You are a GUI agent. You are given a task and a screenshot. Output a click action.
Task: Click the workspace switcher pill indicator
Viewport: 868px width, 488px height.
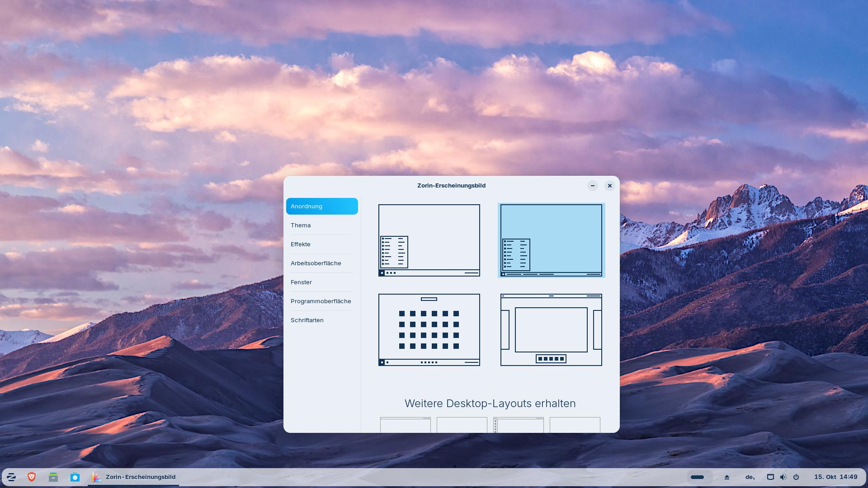[698, 477]
